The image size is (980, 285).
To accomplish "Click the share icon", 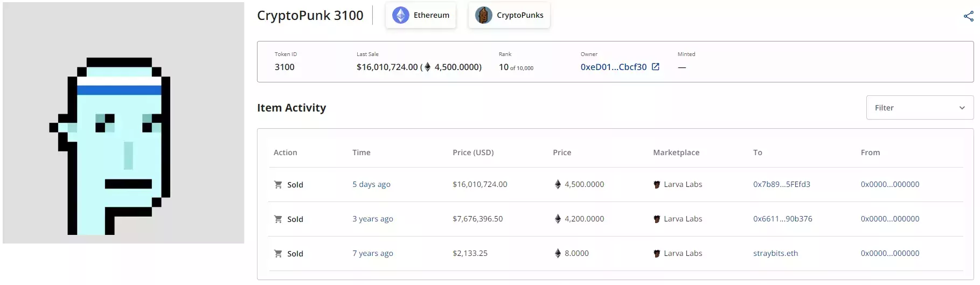I will (x=968, y=16).
